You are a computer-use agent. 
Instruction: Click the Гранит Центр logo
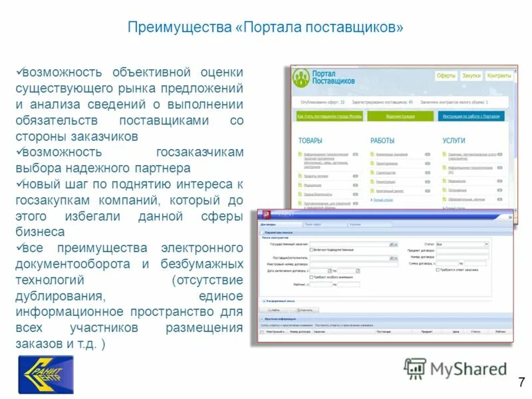click(46, 374)
